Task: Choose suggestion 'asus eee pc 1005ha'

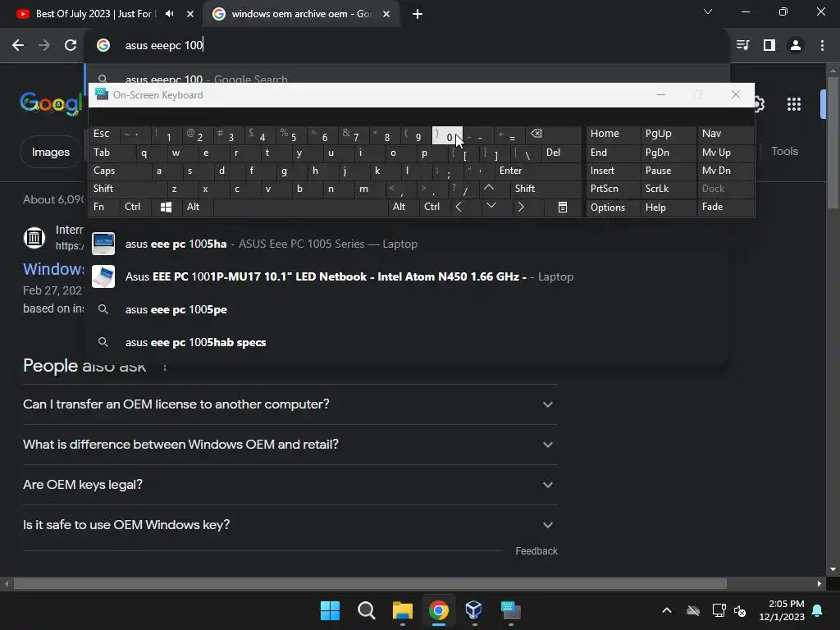Action: click(x=408, y=244)
